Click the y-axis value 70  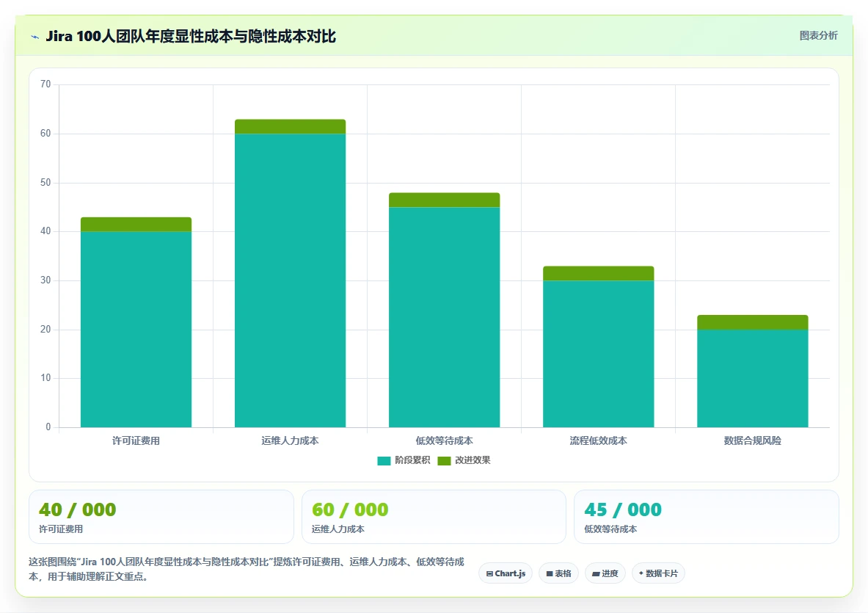[x=45, y=84]
